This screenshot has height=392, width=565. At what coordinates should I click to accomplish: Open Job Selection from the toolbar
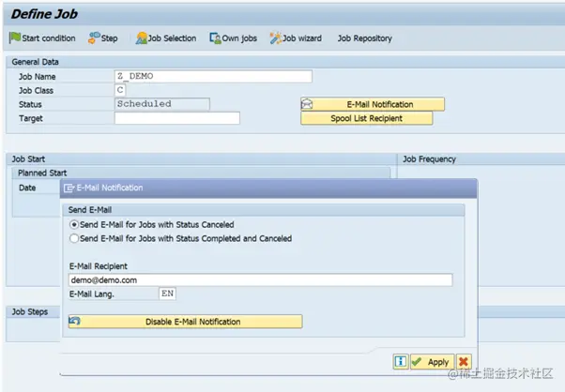pos(166,38)
